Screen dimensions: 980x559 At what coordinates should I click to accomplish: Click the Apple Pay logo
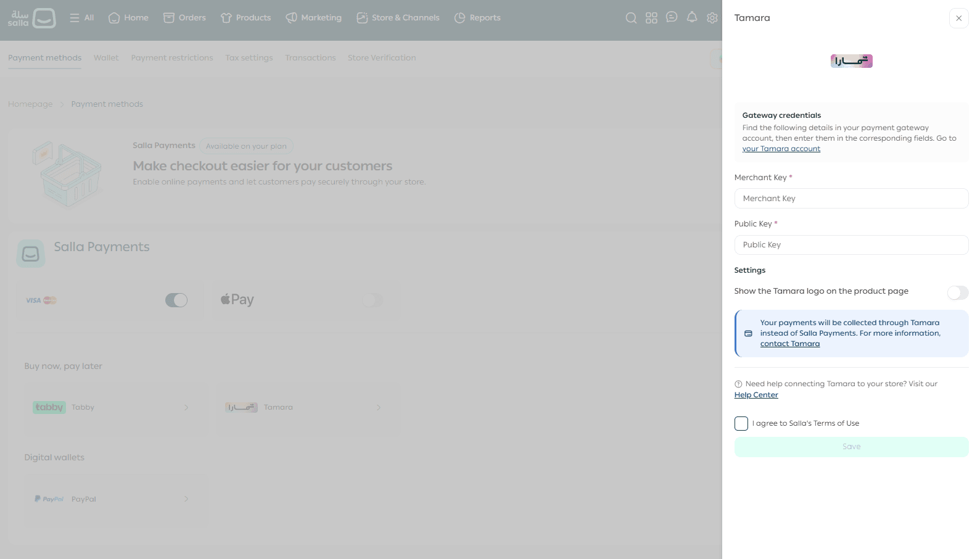pos(237,300)
